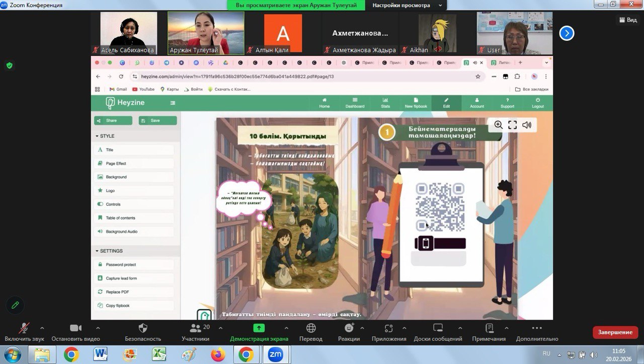Select Background Audio option in sidebar

tap(121, 232)
